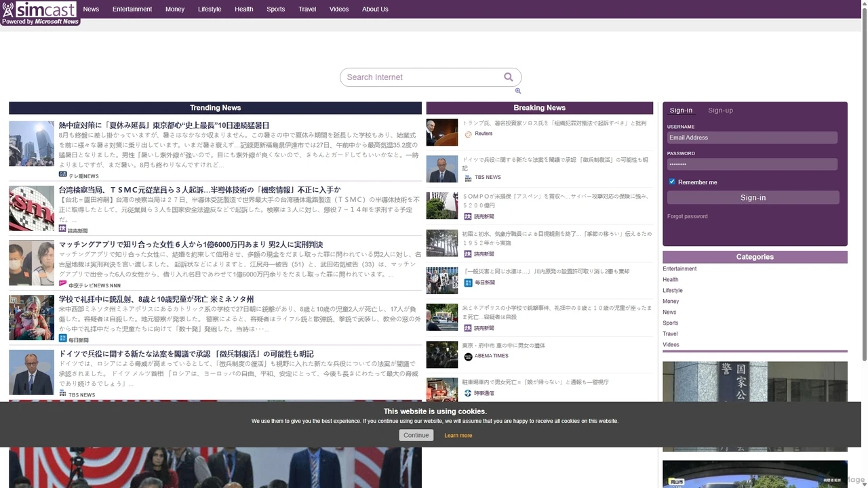Select Lifestyle in the Categories list
This screenshot has width=868, height=488.
click(673, 291)
